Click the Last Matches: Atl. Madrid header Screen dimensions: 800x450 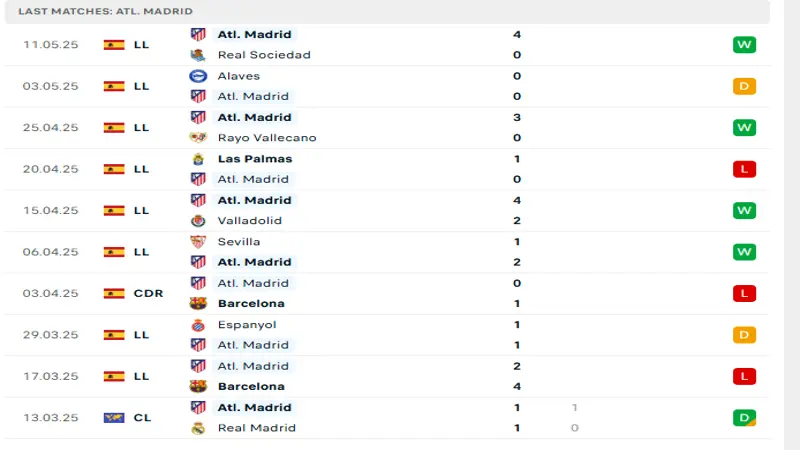[105, 11]
